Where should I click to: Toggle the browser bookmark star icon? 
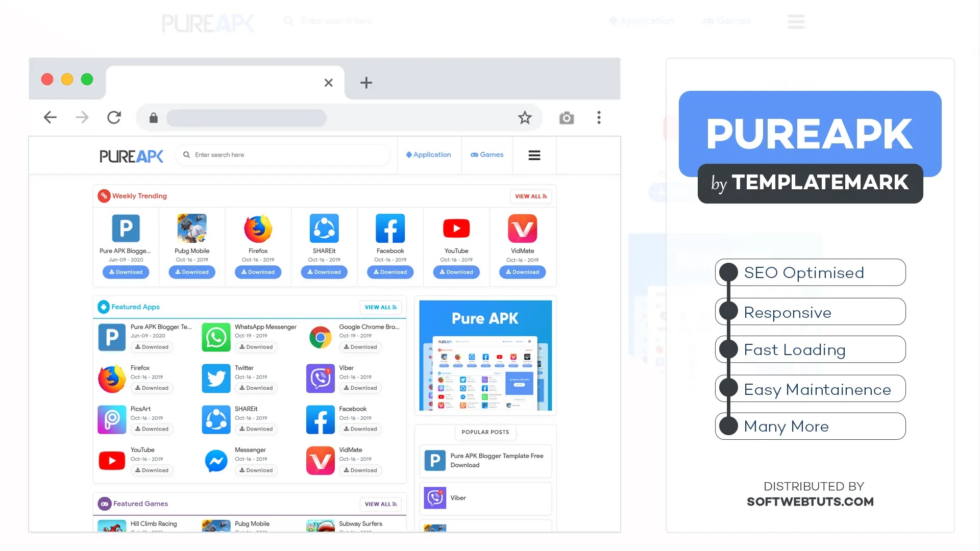coord(524,118)
